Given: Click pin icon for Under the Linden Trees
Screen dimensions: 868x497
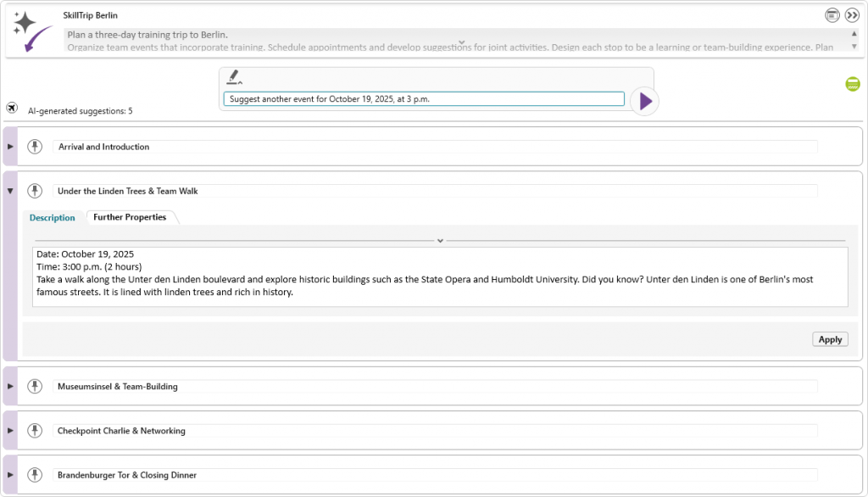Looking at the screenshot, I should point(35,191).
